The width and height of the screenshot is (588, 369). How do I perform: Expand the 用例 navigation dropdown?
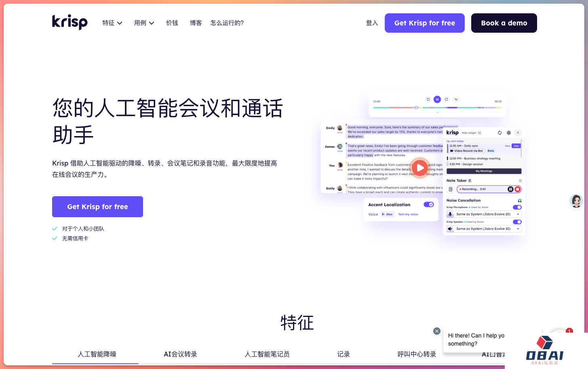(x=144, y=23)
